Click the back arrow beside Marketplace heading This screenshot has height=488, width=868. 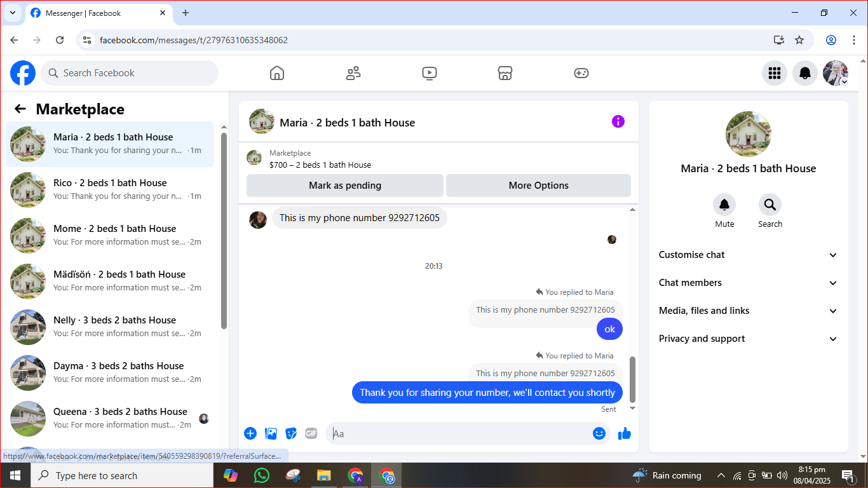coord(20,109)
